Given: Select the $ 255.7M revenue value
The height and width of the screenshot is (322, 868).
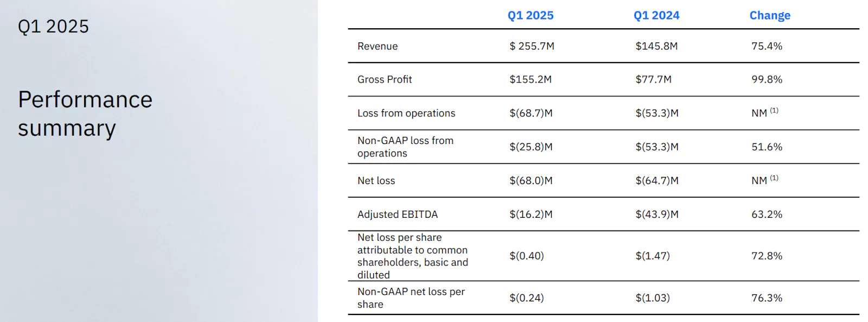Looking at the screenshot, I should tap(532, 46).
